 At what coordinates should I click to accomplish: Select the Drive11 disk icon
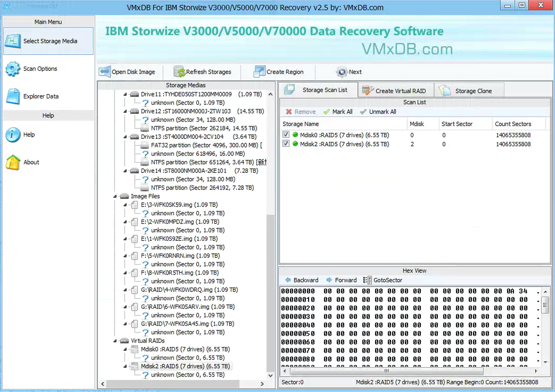click(x=135, y=94)
